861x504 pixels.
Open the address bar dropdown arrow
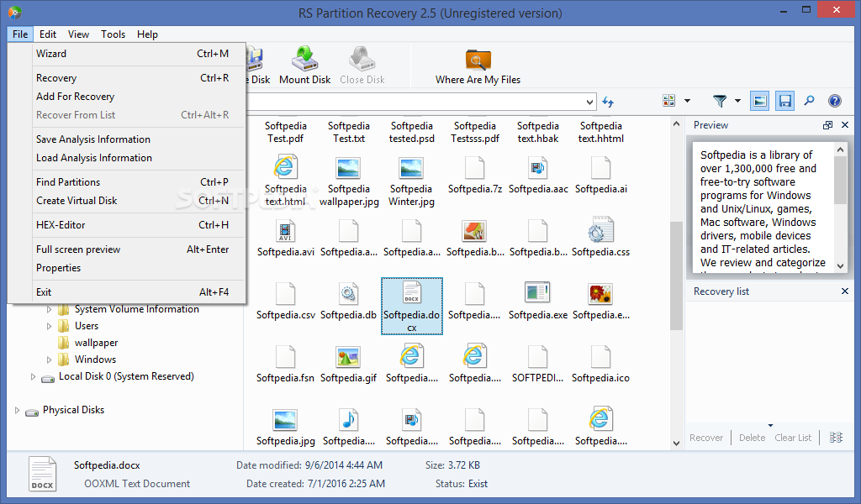pos(589,102)
